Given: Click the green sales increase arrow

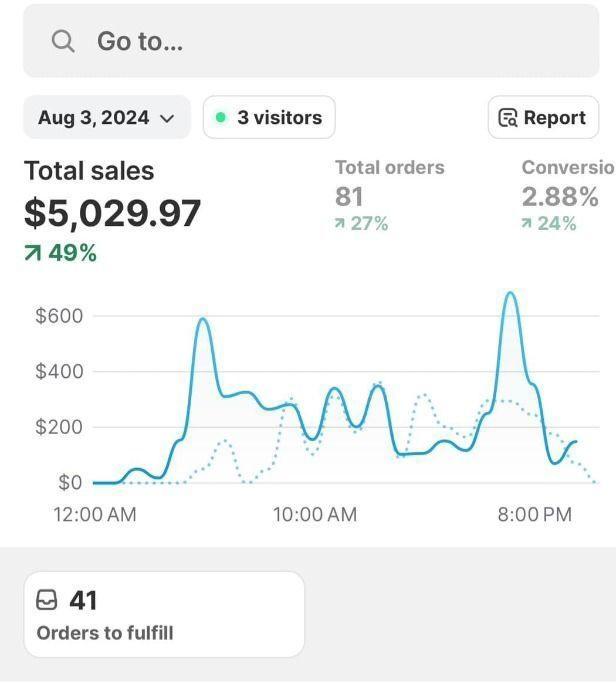Looking at the screenshot, I should pyautogui.click(x=33, y=254).
